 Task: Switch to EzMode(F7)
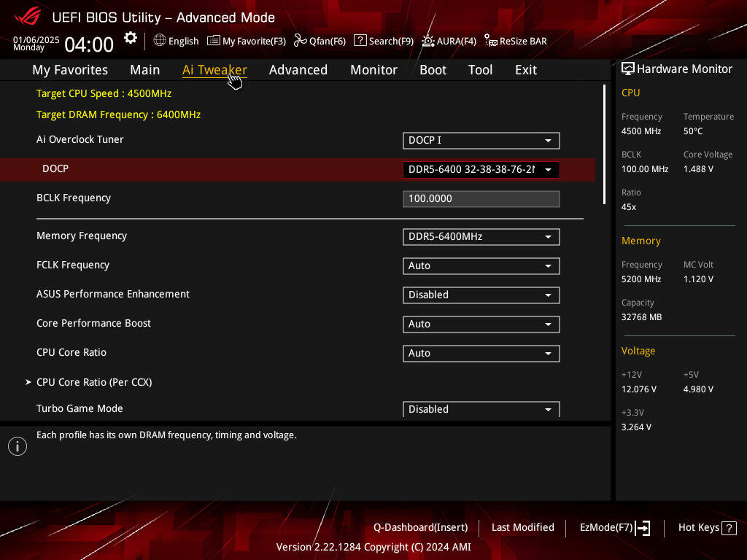(x=614, y=528)
